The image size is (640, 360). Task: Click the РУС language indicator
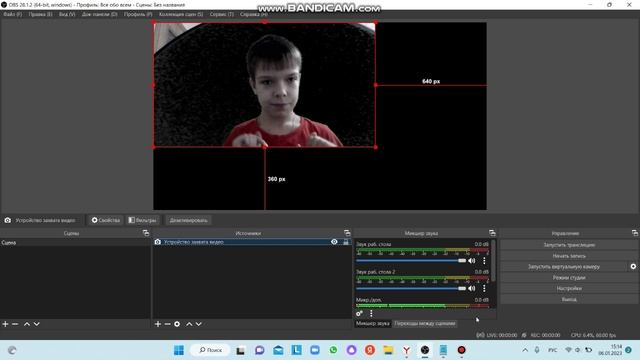[x=552, y=350]
